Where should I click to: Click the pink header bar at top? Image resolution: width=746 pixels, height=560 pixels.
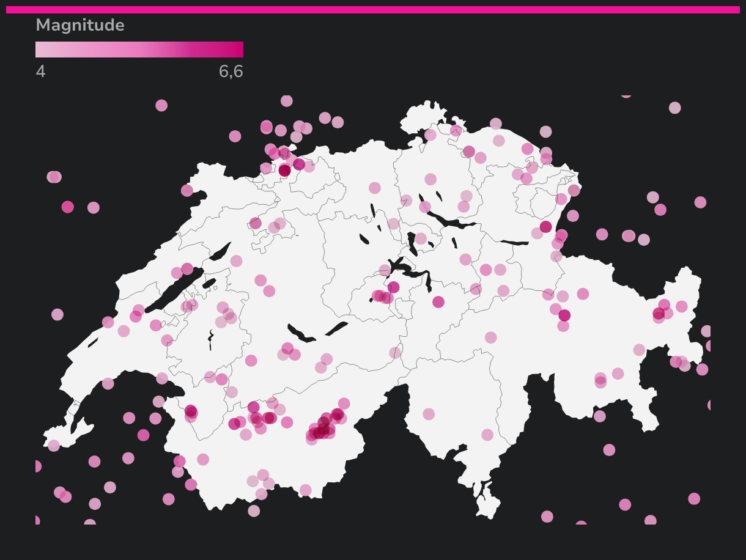pos(373,10)
